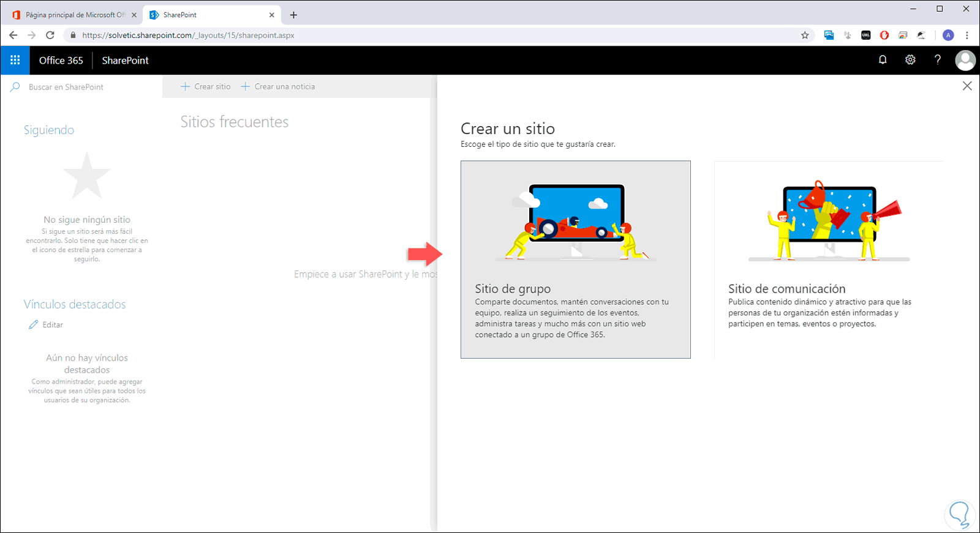
Task: Click the browser address bar URL
Action: [x=188, y=35]
